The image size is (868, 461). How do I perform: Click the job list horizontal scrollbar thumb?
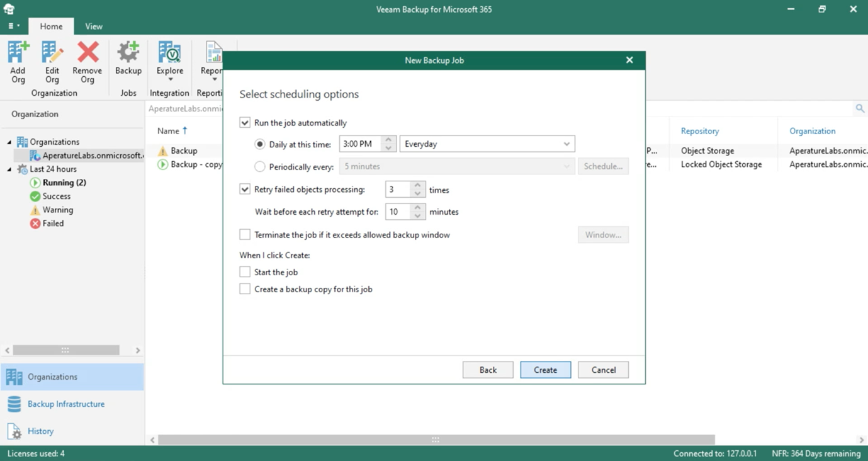(436, 440)
